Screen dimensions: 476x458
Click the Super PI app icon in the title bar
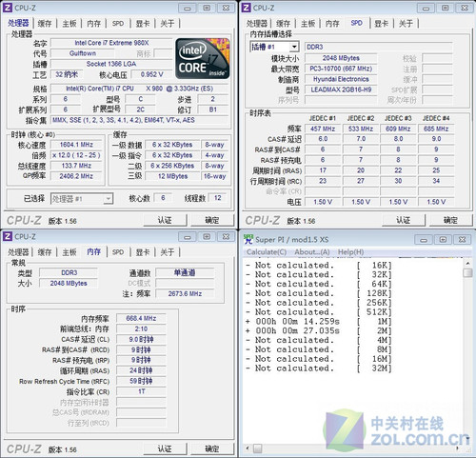coord(248,239)
